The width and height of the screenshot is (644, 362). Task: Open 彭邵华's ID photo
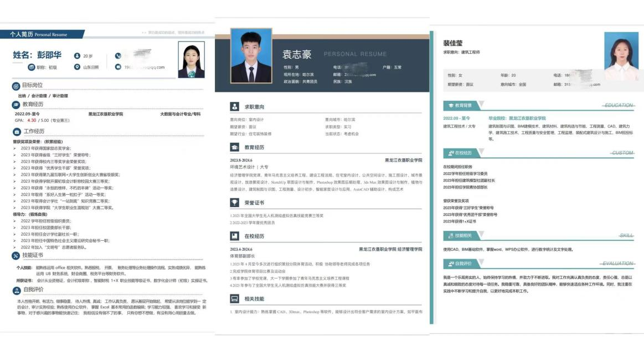pos(192,60)
